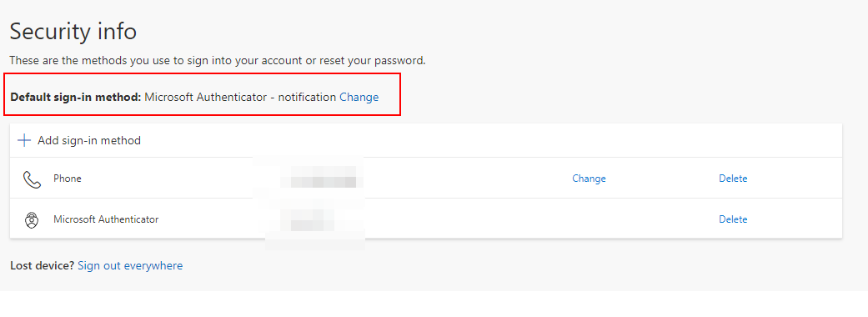The height and width of the screenshot is (317, 868).
Task: Click the Lost device? label
Action: click(x=42, y=265)
